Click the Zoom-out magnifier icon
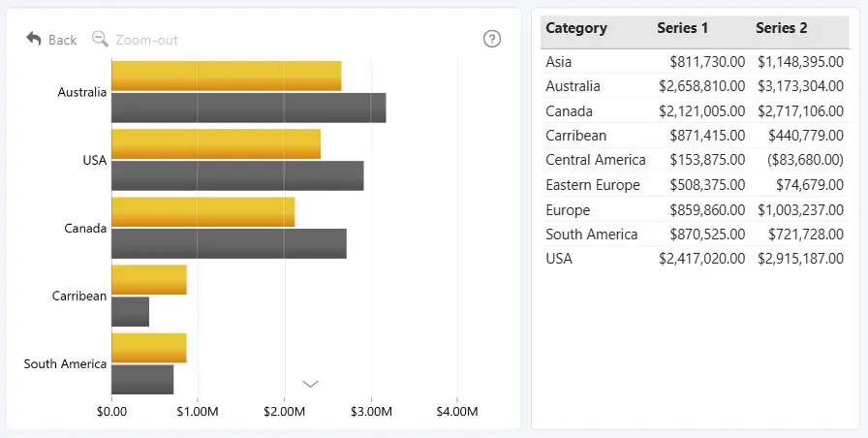Image resolution: width=868 pixels, height=438 pixels. tap(100, 39)
